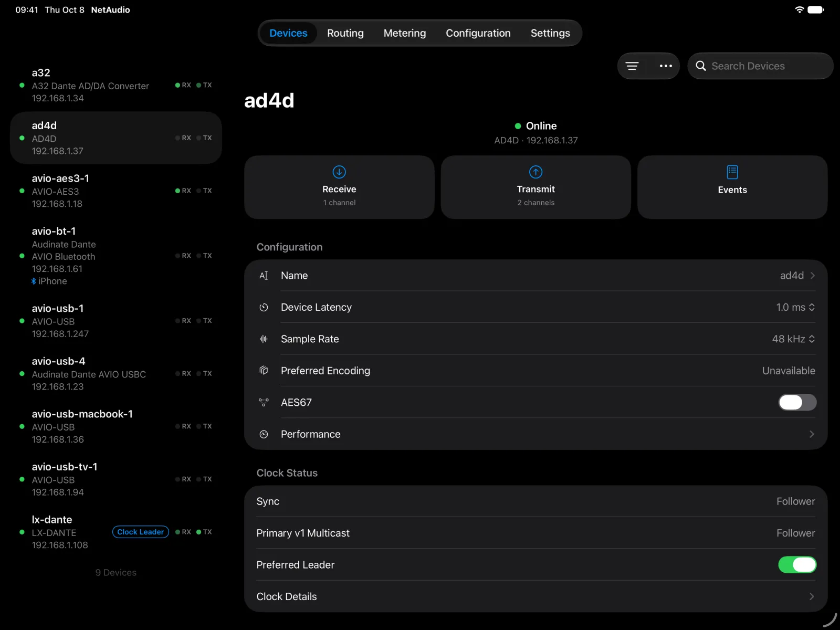Screen dimensions: 840x630
Task: Select the lx-dante device
Action: click(116, 532)
